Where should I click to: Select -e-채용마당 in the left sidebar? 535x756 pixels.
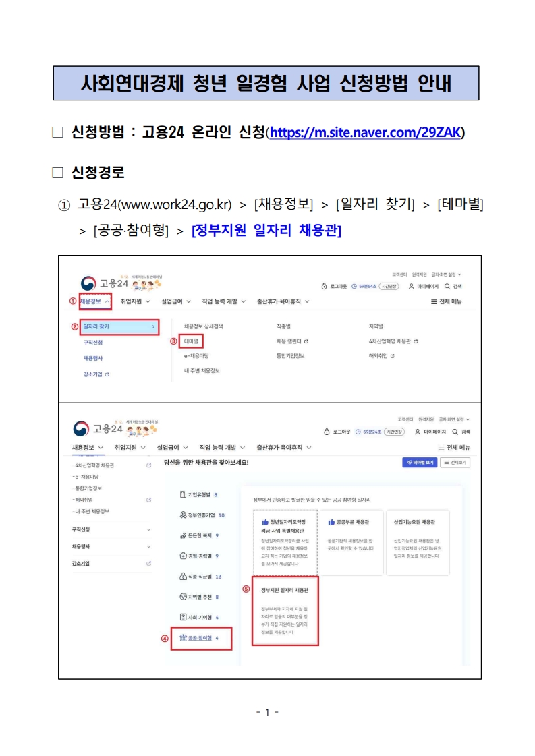coord(86,477)
